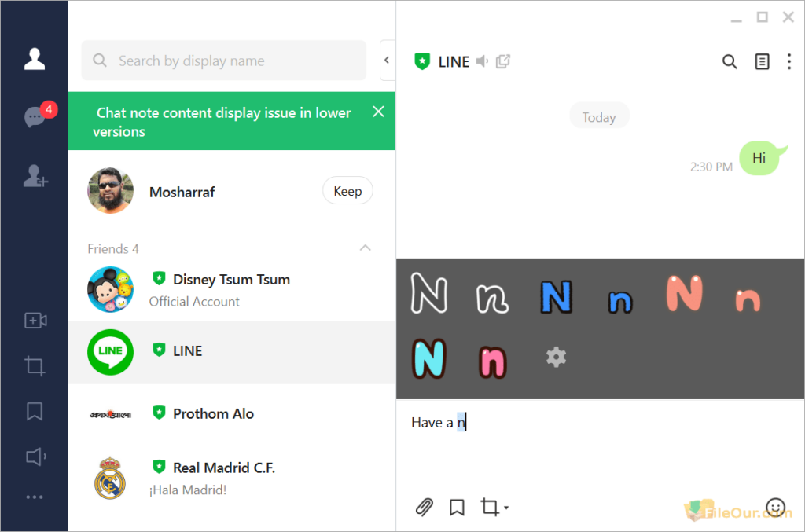
Task: Mute notifications for the LINE chat
Action: point(482,61)
